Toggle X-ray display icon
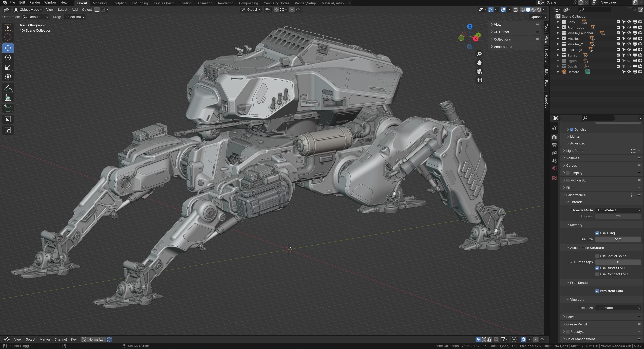Viewport: 644px width, 349px height. click(x=516, y=10)
